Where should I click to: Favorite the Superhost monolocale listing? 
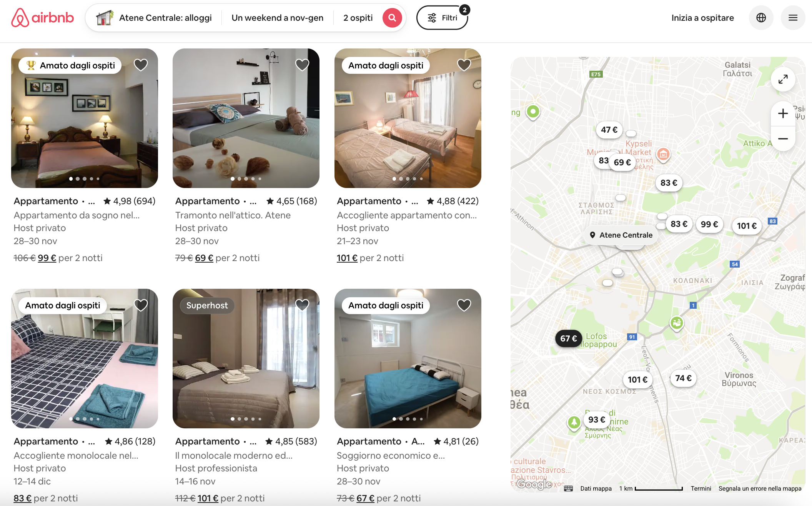click(x=302, y=305)
